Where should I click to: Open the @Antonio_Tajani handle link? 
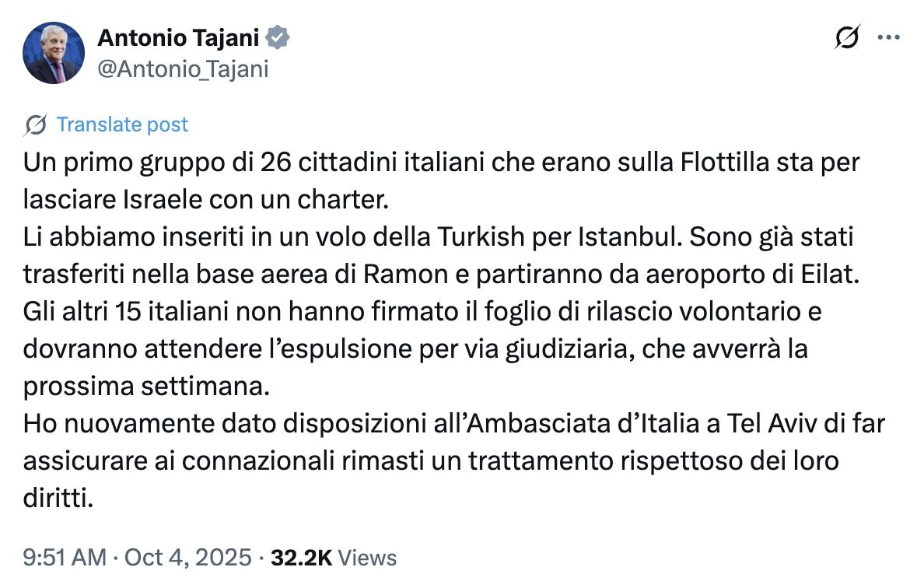pyautogui.click(x=182, y=69)
